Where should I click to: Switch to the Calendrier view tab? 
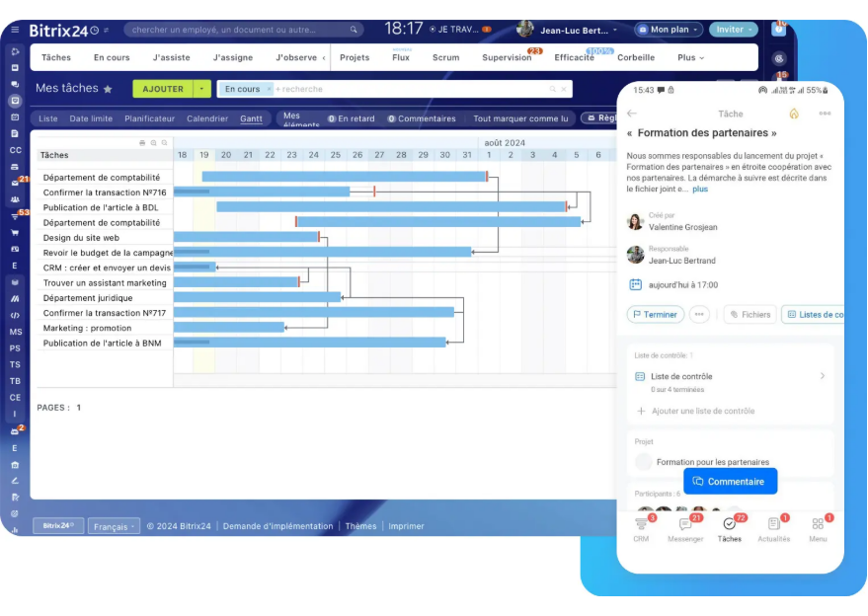205,116
